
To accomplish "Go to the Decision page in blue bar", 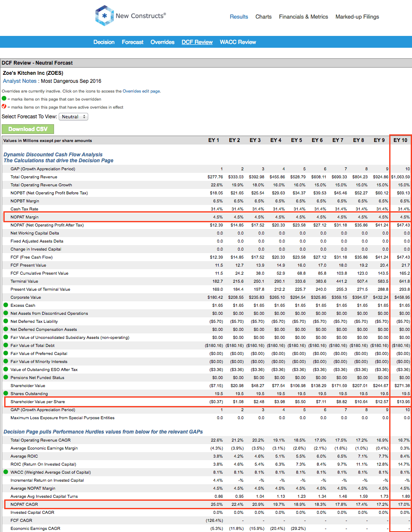I will (x=104, y=42).
